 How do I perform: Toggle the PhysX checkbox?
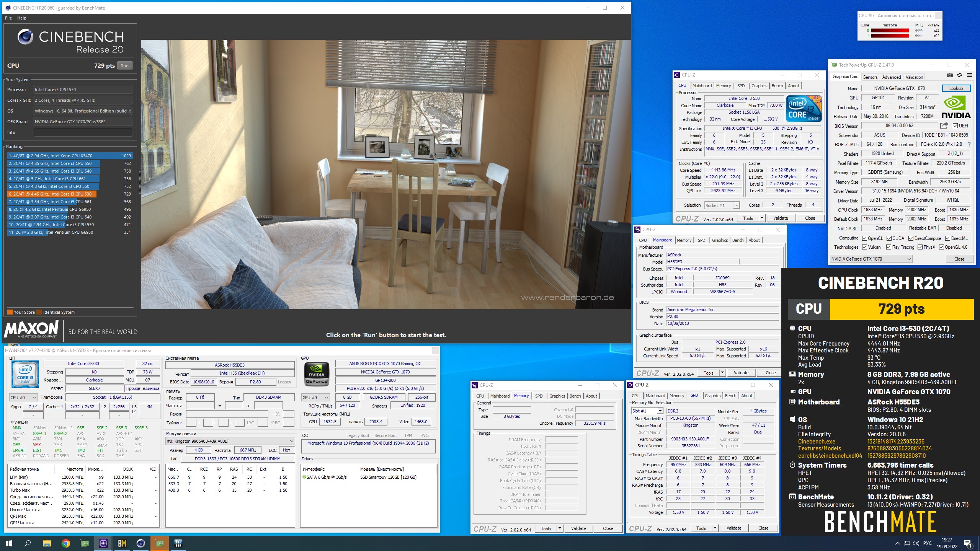point(920,247)
